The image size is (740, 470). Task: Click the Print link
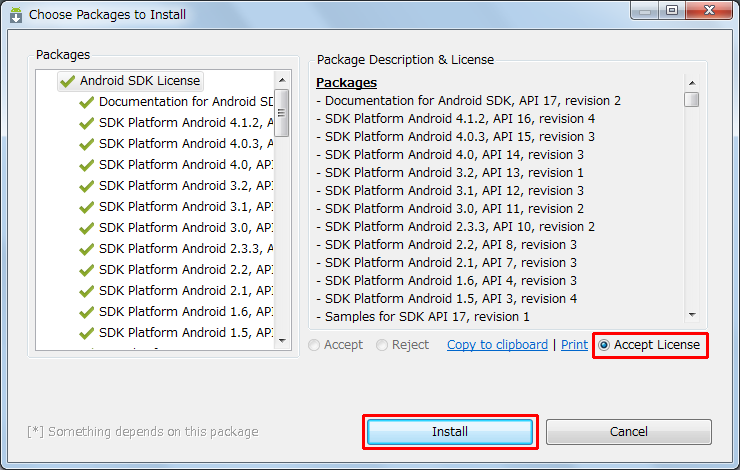574,345
